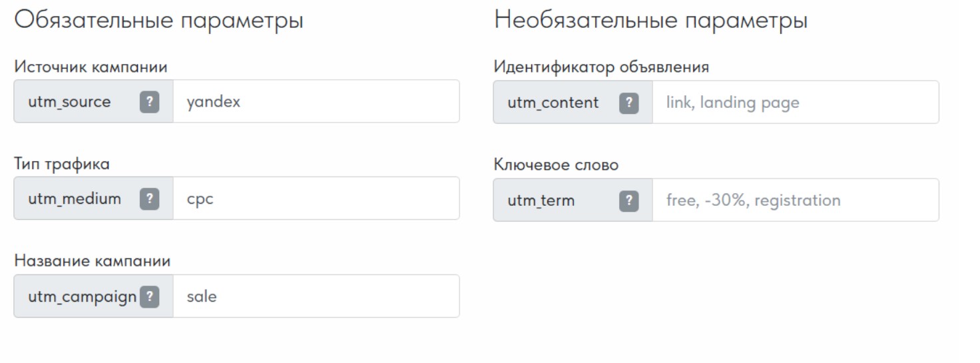
Task: Click the utm_medium field with cpc
Action: 316,198
